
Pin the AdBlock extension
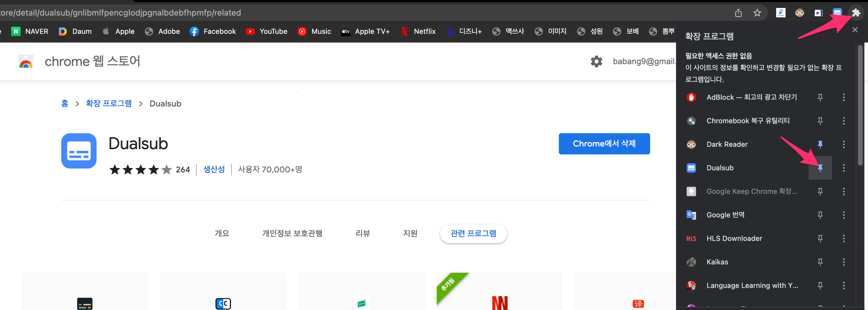coord(820,97)
